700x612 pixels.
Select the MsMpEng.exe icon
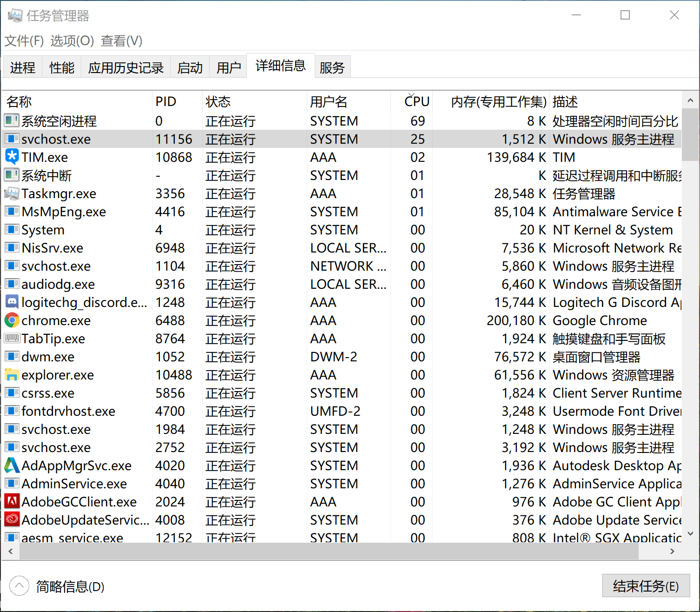(x=12, y=211)
